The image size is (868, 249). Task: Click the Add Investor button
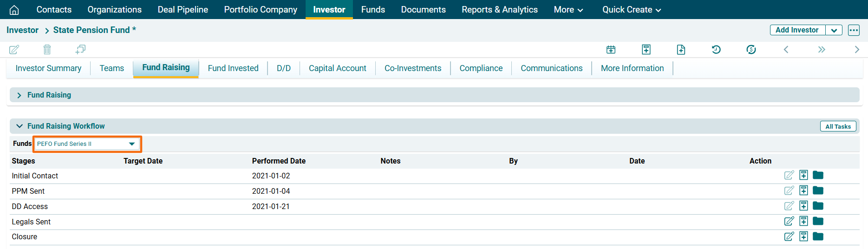[x=797, y=30]
